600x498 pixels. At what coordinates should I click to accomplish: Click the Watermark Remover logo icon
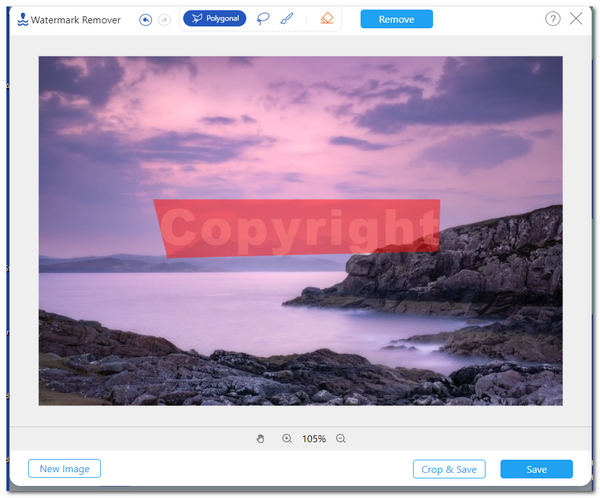pyautogui.click(x=23, y=20)
